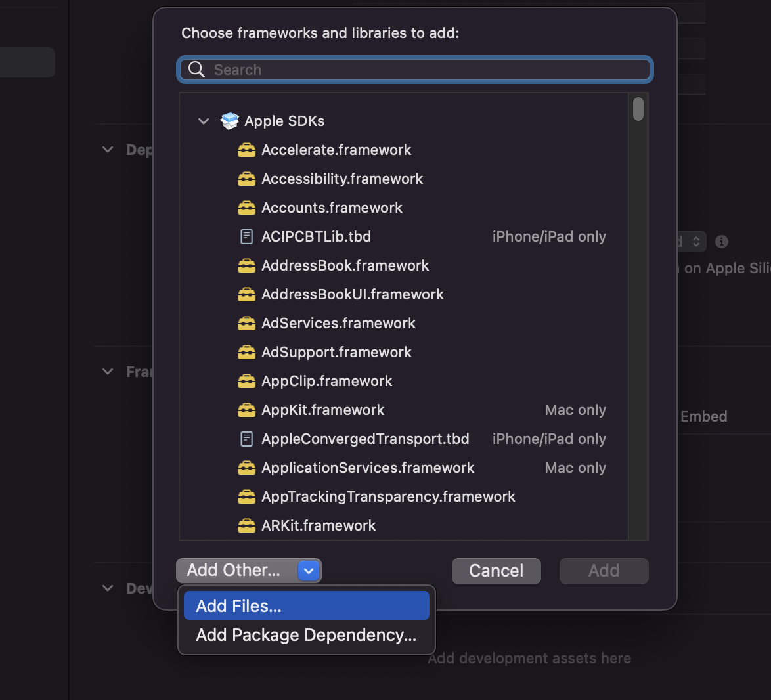Viewport: 771px width, 700px height.
Task: Click Accounts.framework toolbox icon
Action: coord(246,208)
